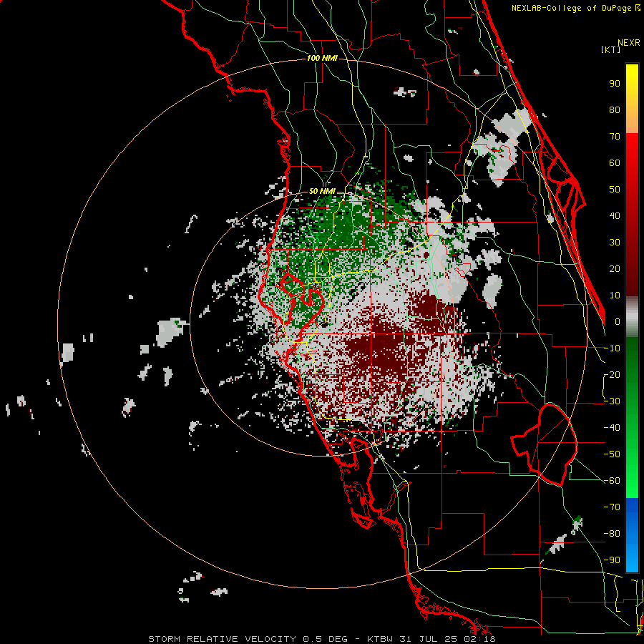Click the -50 value on the velocity scale
Screen dimensions: 644x644
(612, 454)
